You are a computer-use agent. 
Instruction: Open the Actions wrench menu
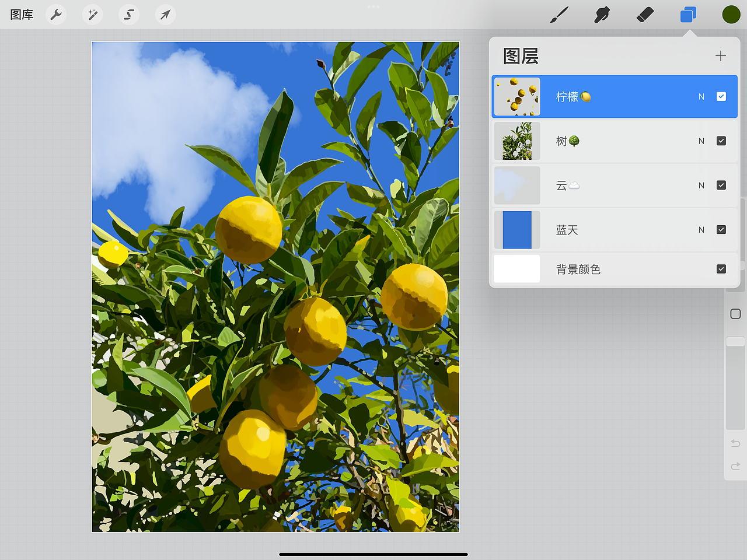coord(56,15)
